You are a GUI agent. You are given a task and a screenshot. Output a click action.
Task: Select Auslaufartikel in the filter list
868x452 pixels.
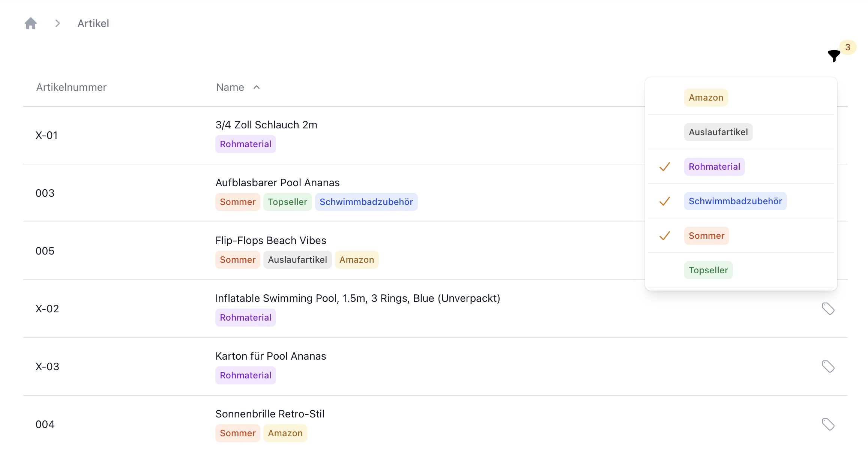click(x=718, y=132)
